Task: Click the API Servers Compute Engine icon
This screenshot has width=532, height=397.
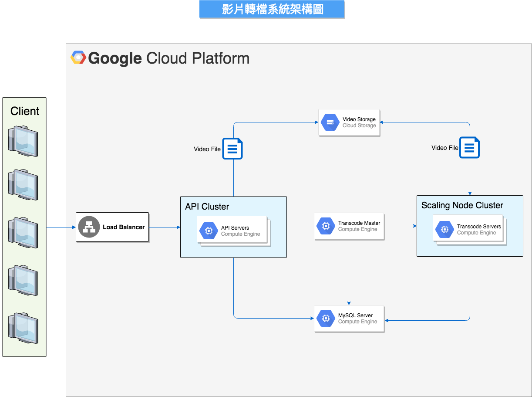Action: tap(209, 231)
